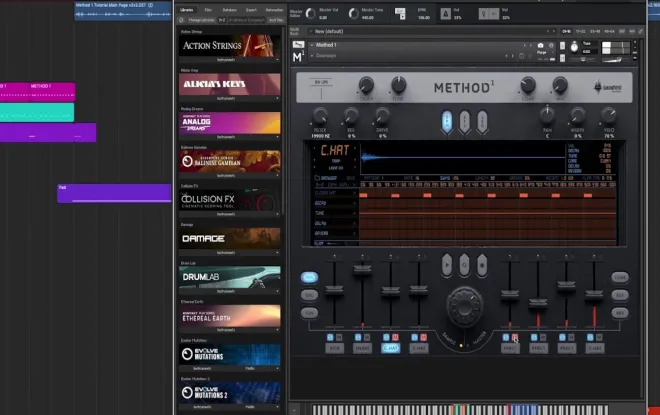Select the glowing blue pill page button
This screenshot has height=415, width=660.
click(x=447, y=122)
